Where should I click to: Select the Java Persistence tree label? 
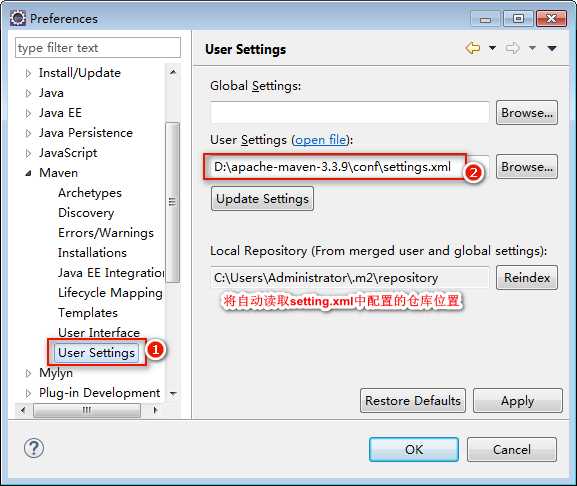[x=86, y=133]
